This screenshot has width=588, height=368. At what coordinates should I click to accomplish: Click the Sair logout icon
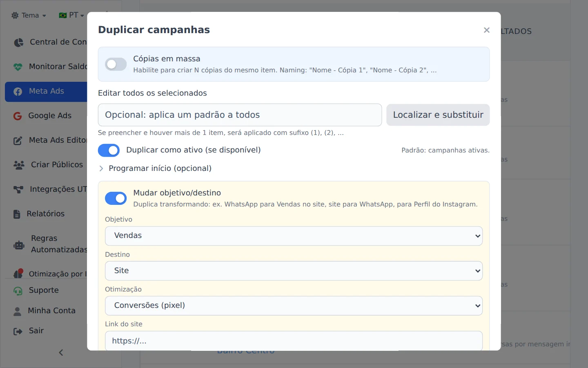[x=18, y=331]
